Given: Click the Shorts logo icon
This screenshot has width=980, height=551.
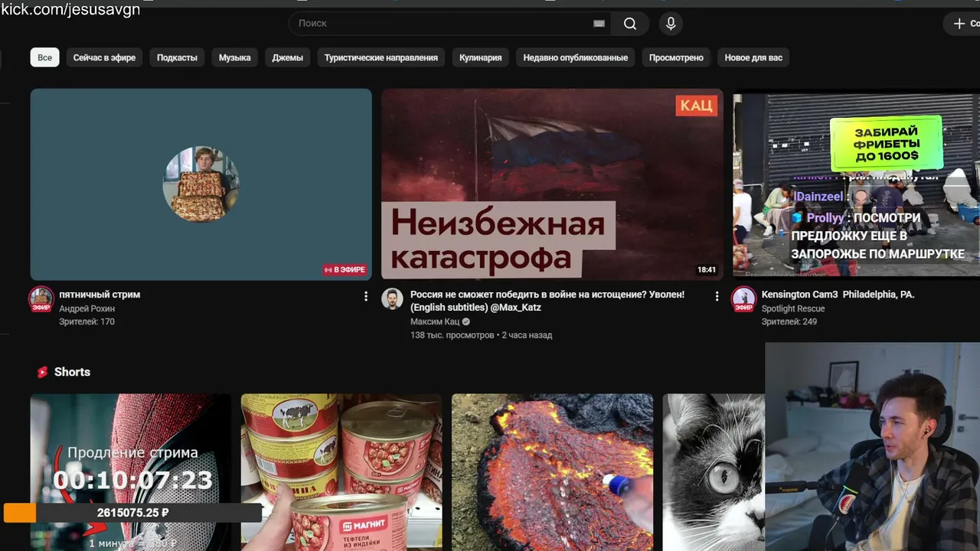Looking at the screenshot, I should coord(42,372).
